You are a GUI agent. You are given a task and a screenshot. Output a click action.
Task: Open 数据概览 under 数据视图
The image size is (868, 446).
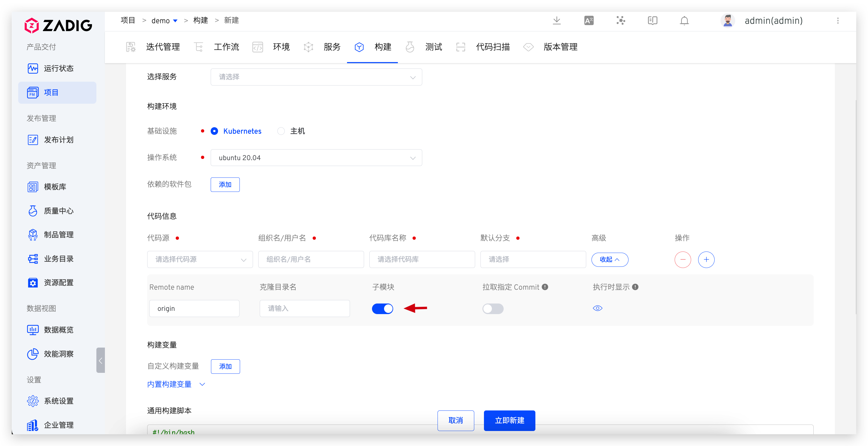pyautogui.click(x=59, y=330)
